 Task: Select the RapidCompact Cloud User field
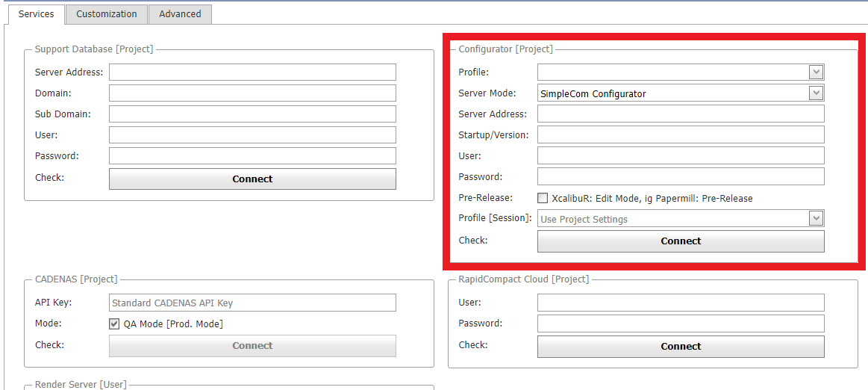pyautogui.click(x=681, y=303)
